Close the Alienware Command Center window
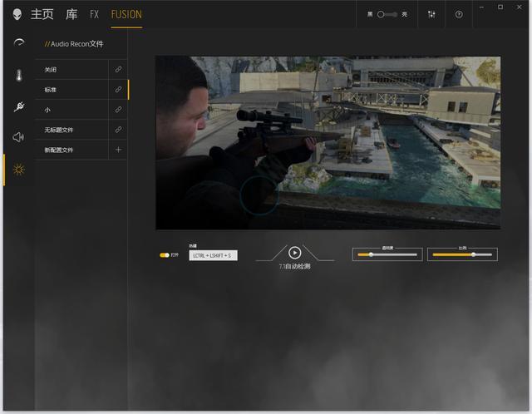 519,7
